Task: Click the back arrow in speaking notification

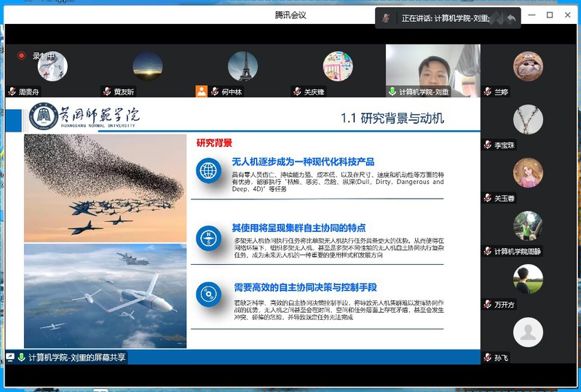Action: tap(511, 18)
